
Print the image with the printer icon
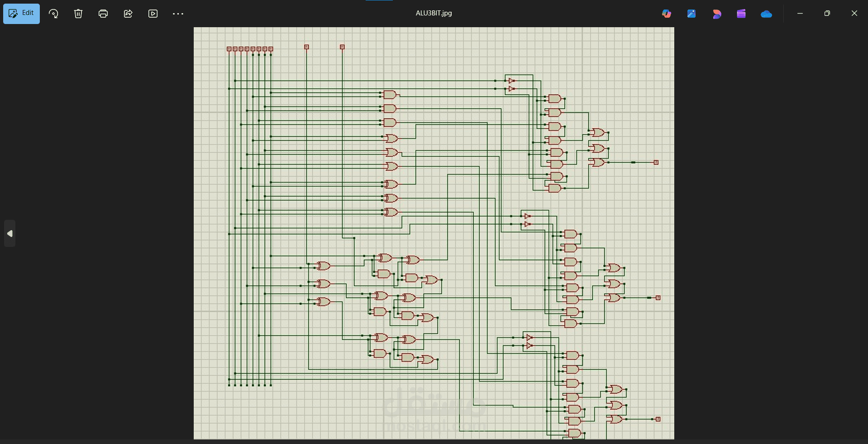click(103, 14)
